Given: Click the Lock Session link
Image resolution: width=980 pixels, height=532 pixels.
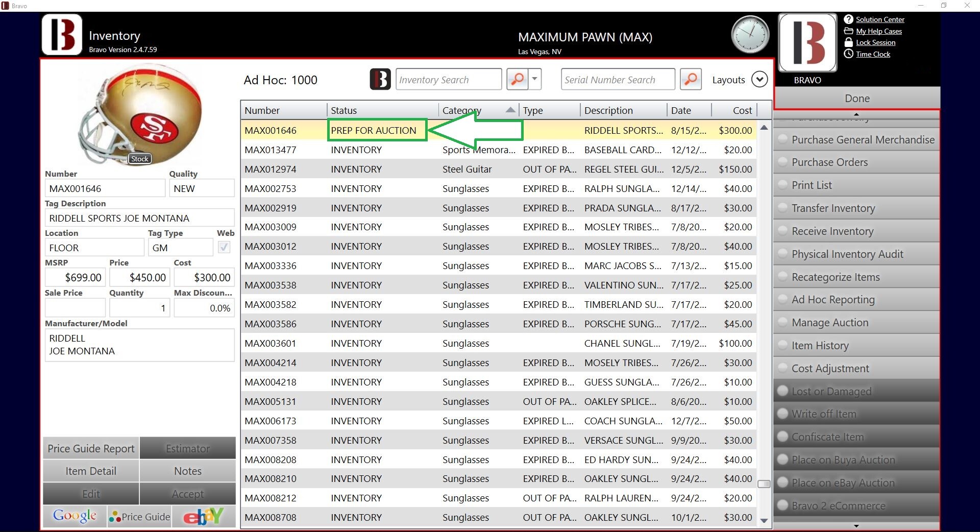Looking at the screenshot, I should pyautogui.click(x=875, y=42).
